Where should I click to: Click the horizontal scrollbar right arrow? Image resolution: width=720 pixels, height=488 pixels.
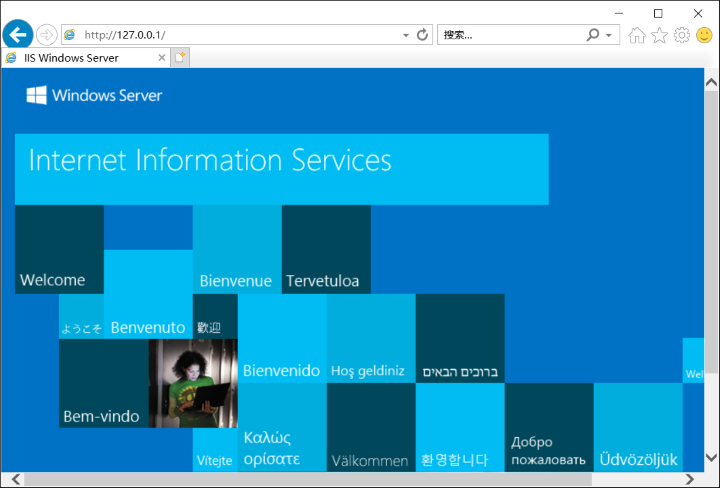[689, 479]
